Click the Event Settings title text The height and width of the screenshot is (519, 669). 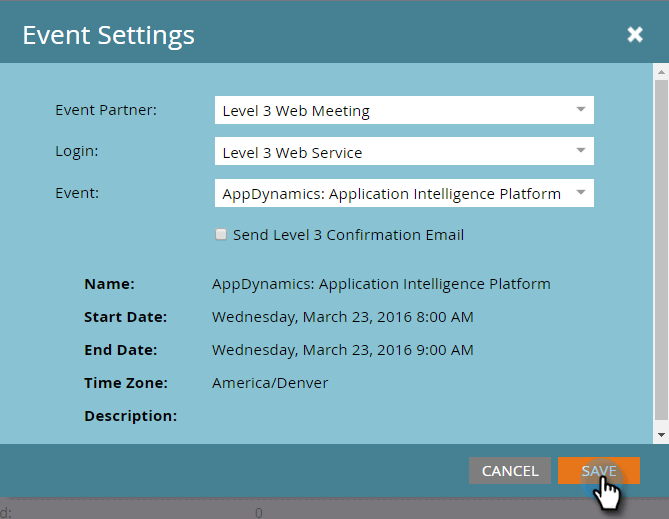[108, 36]
